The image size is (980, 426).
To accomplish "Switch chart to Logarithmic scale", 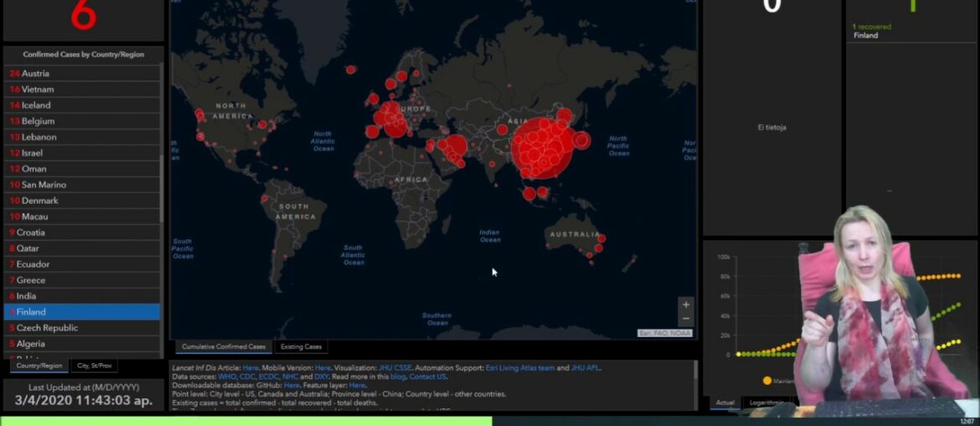I will point(766,403).
